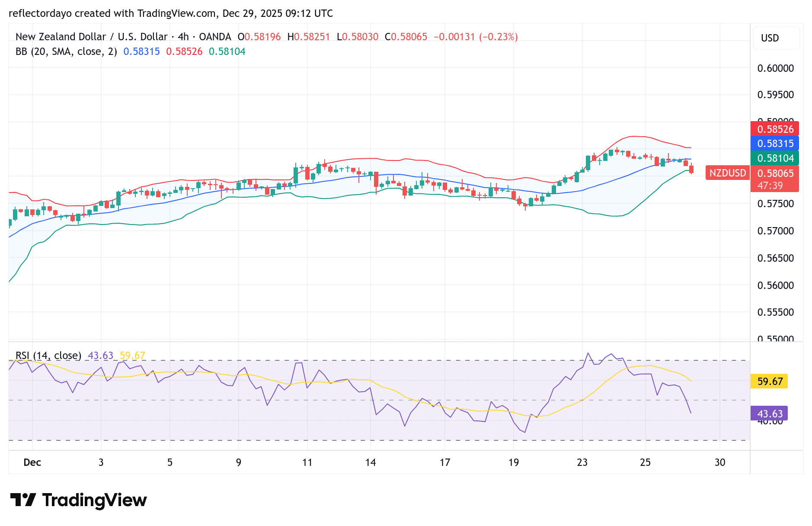Open the 4h timeframe selector in the legend
Viewport: 812px width, 526px height.
pyautogui.click(x=184, y=37)
